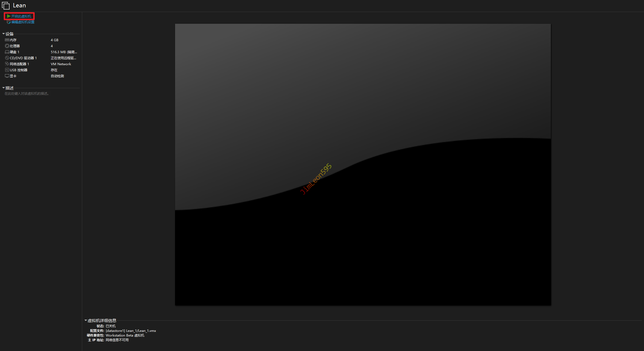Click the Lean tab window icon
This screenshot has width=644, height=351.
6,6
